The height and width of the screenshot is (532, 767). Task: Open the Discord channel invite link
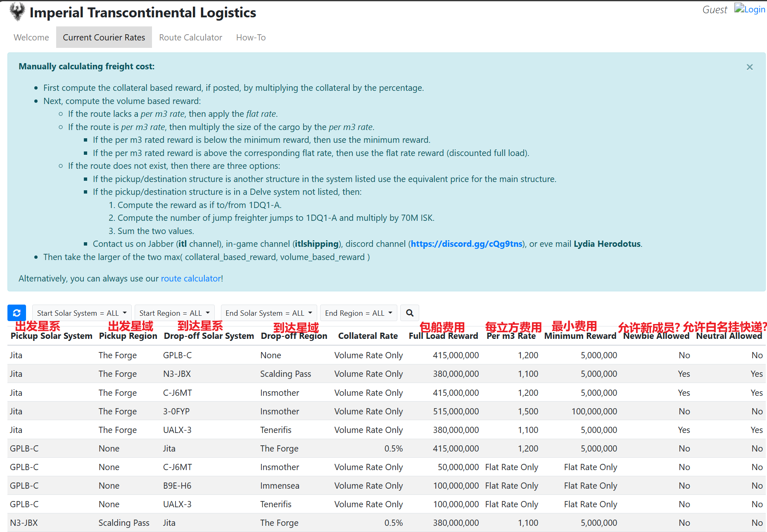tap(466, 244)
